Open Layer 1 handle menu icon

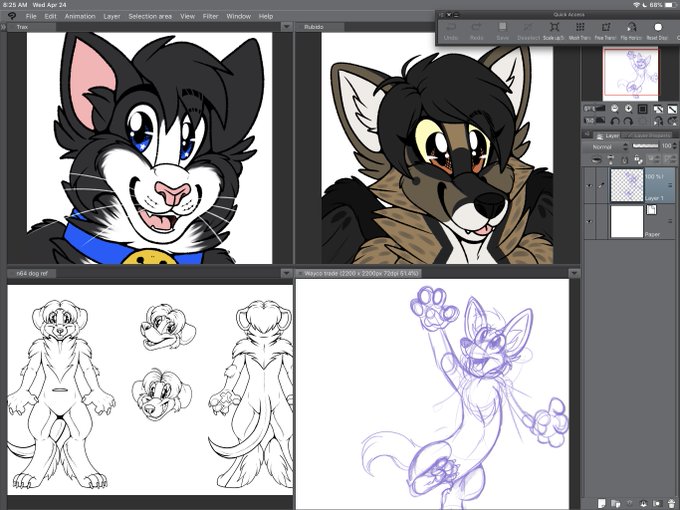pyautogui.click(x=670, y=185)
